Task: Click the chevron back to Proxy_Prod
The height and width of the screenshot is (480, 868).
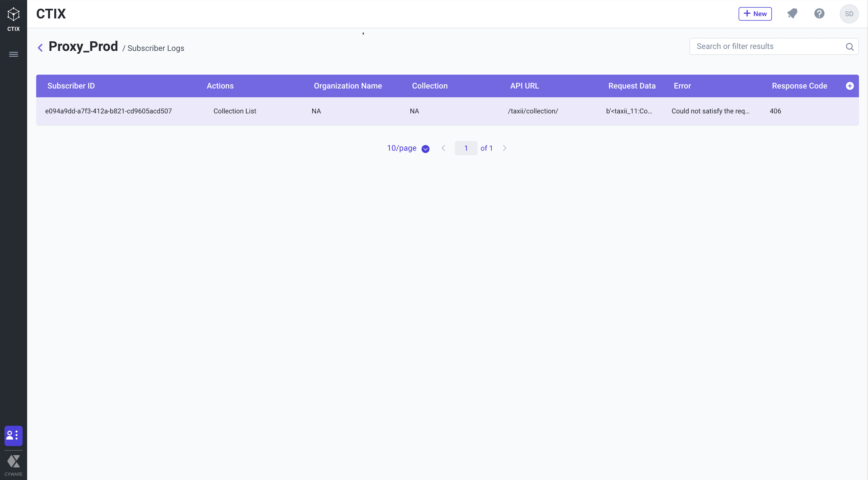Action: coord(40,47)
